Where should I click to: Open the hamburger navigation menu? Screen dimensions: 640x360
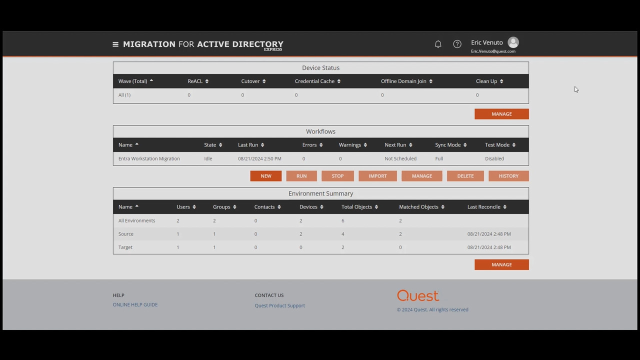pos(116,44)
